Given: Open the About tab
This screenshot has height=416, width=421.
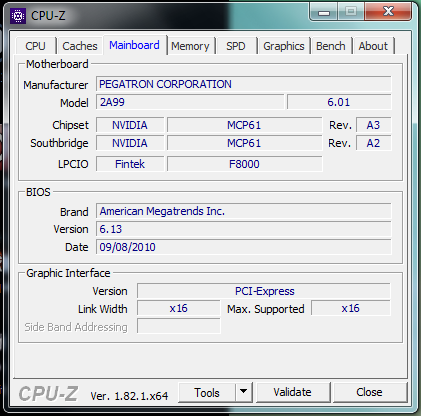Looking at the screenshot, I should point(373,46).
